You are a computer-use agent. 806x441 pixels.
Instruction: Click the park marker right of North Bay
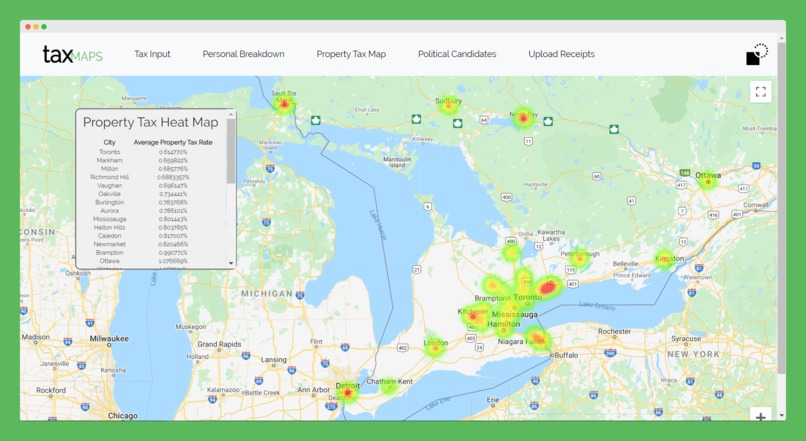[548, 121]
